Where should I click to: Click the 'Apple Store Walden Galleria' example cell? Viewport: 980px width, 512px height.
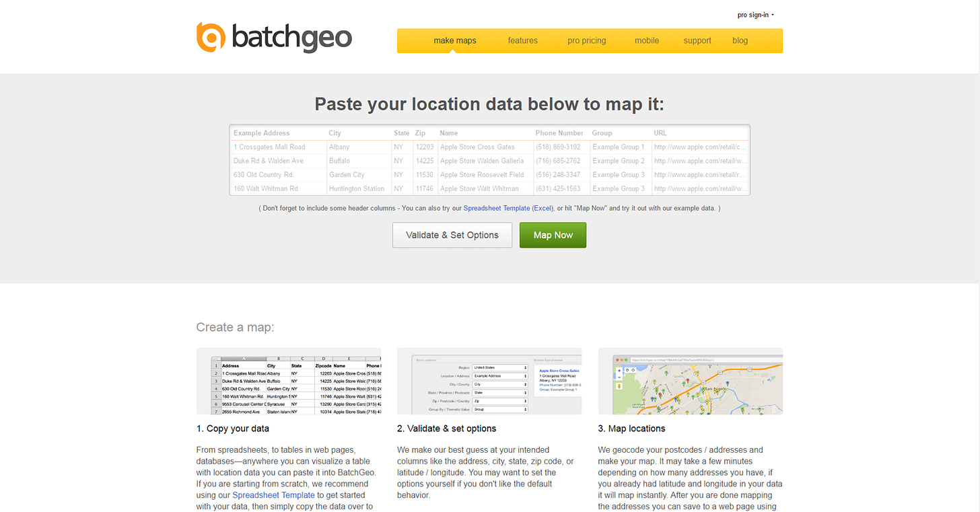point(482,161)
